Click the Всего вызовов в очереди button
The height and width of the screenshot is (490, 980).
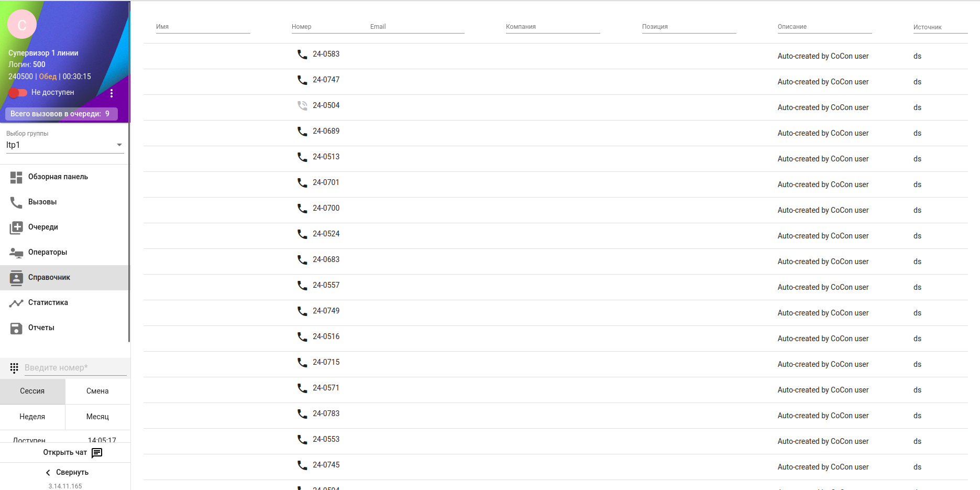61,114
